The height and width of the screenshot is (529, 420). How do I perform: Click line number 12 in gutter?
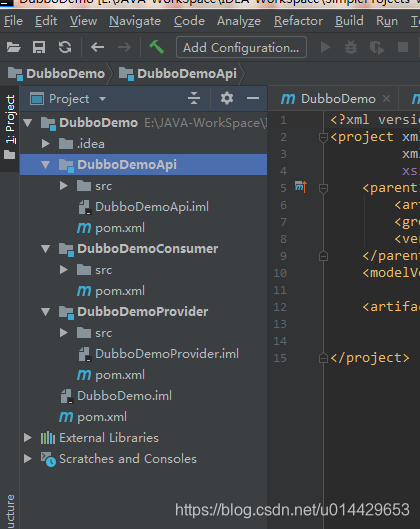[x=280, y=307]
